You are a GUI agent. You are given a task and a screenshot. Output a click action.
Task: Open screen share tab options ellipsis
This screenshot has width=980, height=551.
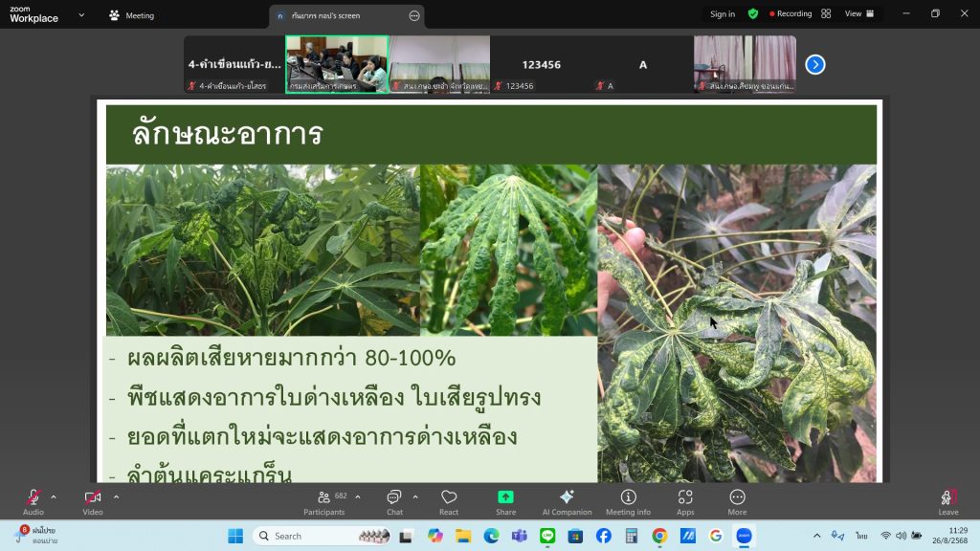(414, 15)
